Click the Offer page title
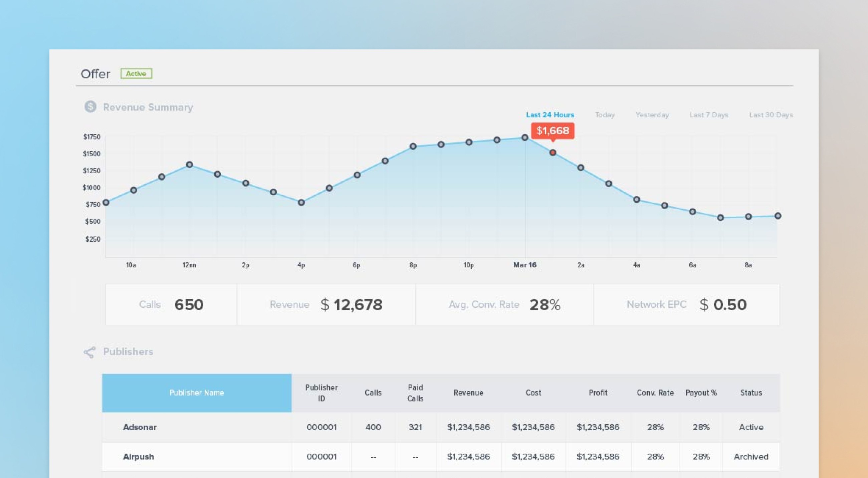868x478 pixels. pyautogui.click(x=95, y=74)
